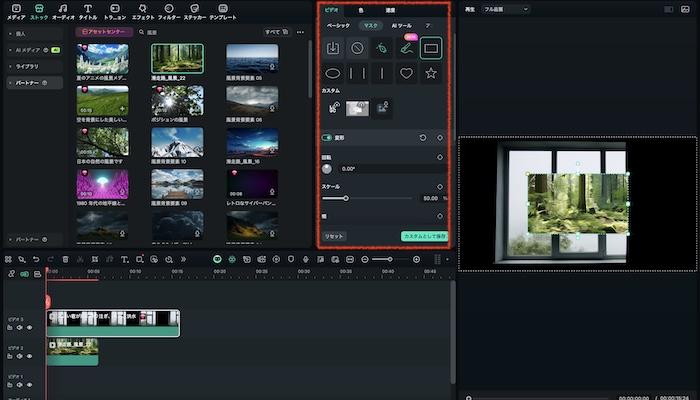Image resolution: width=700 pixels, height=400 pixels.
Task: Switch to the ベーシック tab
Action: pyautogui.click(x=339, y=24)
